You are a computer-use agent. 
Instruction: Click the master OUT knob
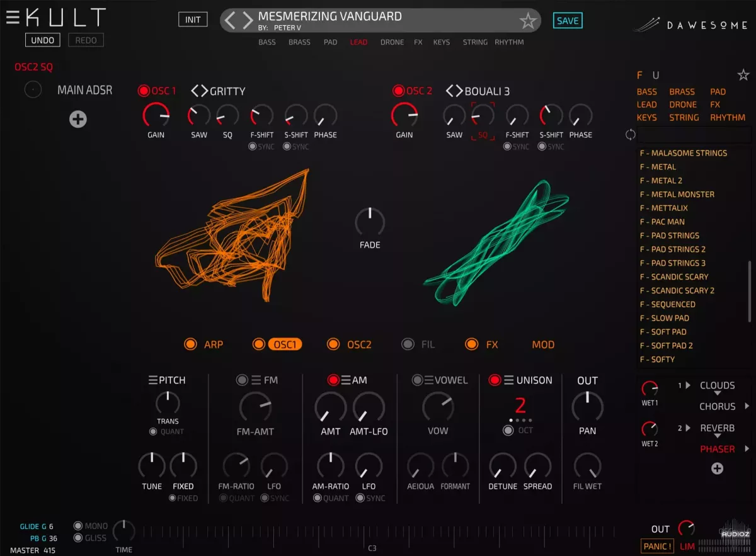tap(686, 528)
